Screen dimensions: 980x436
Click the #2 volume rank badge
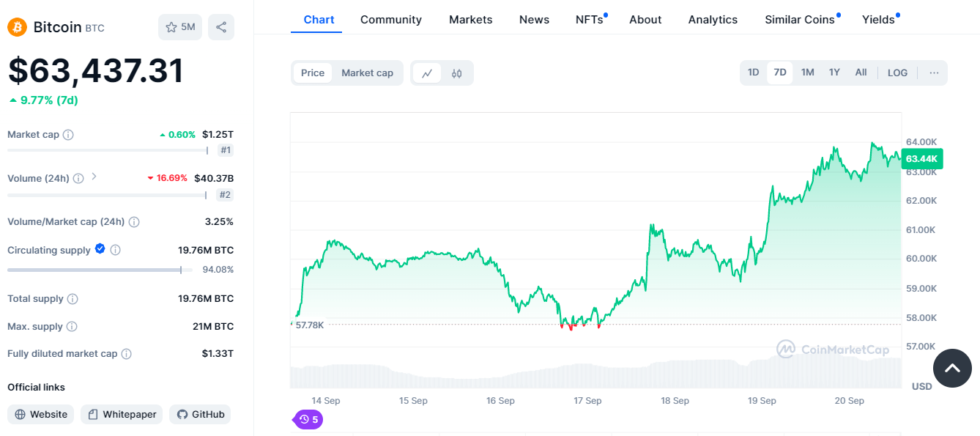coord(226,195)
